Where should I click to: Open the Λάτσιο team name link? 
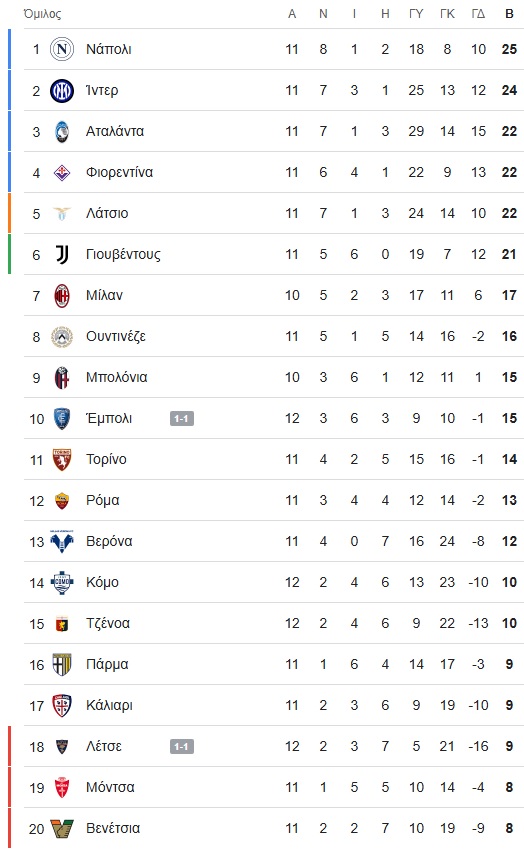pos(107,213)
